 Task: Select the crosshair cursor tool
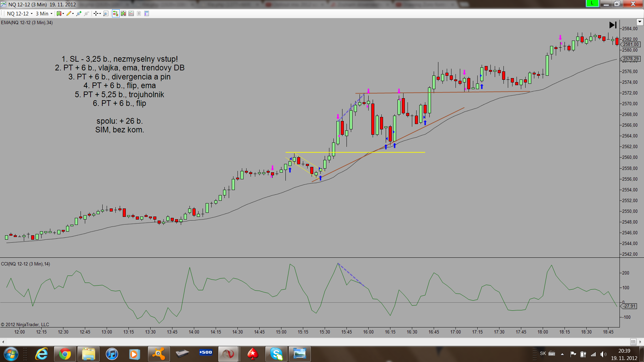click(97, 13)
